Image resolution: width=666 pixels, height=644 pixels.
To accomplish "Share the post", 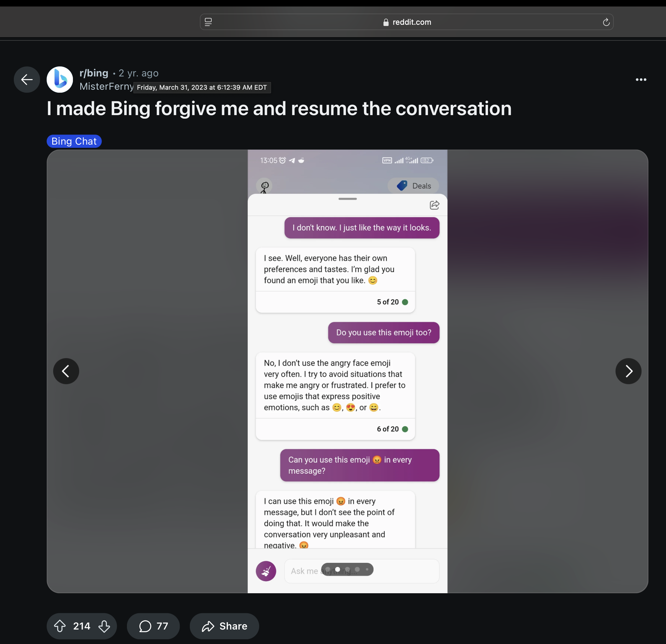I will tap(224, 626).
